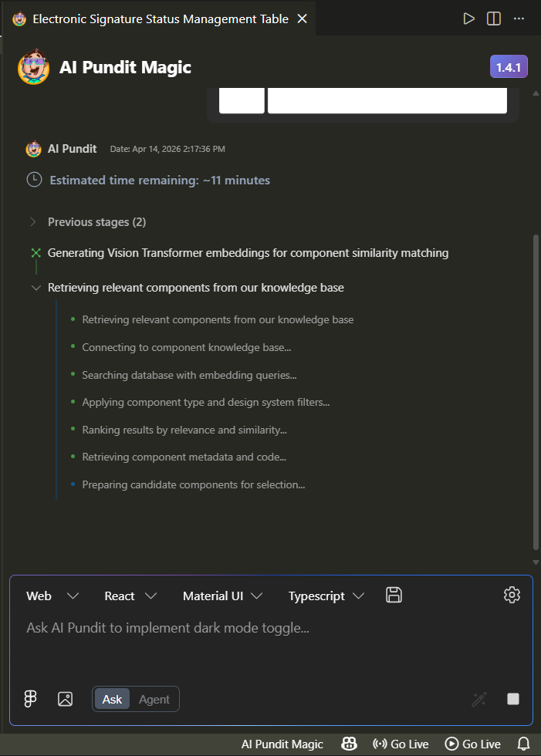Click the Generating Vision Transformer embeddings stage
This screenshot has height=756, width=541.
248,253
